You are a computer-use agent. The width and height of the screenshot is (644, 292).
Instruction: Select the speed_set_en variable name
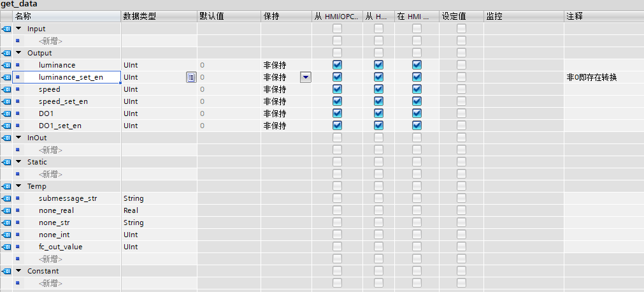point(63,101)
